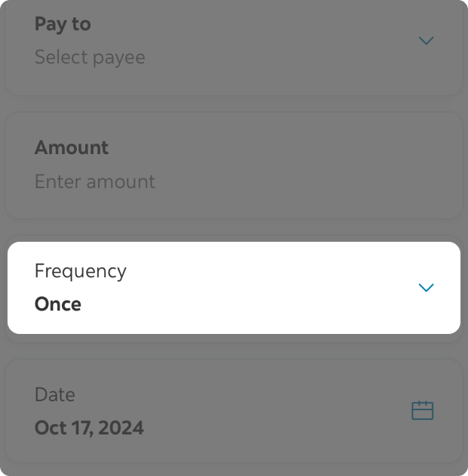The image size is (468, 476).
Task: Click the "Date" field label
Action: click(55, 394)
